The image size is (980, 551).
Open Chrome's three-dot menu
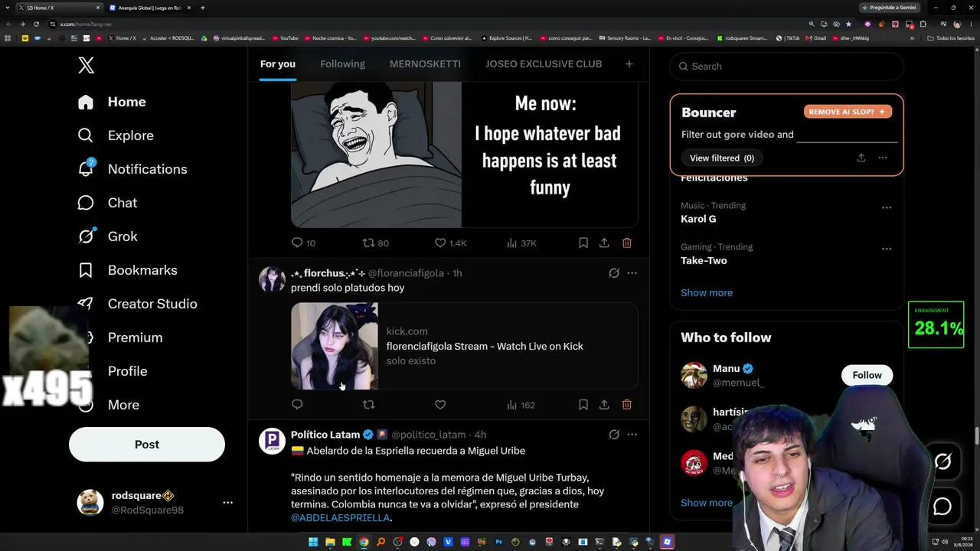pos(970,24)
